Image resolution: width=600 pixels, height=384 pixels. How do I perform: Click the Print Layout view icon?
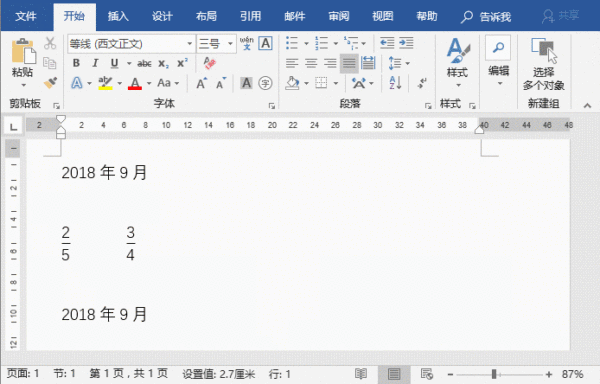[x=394, y=374]
